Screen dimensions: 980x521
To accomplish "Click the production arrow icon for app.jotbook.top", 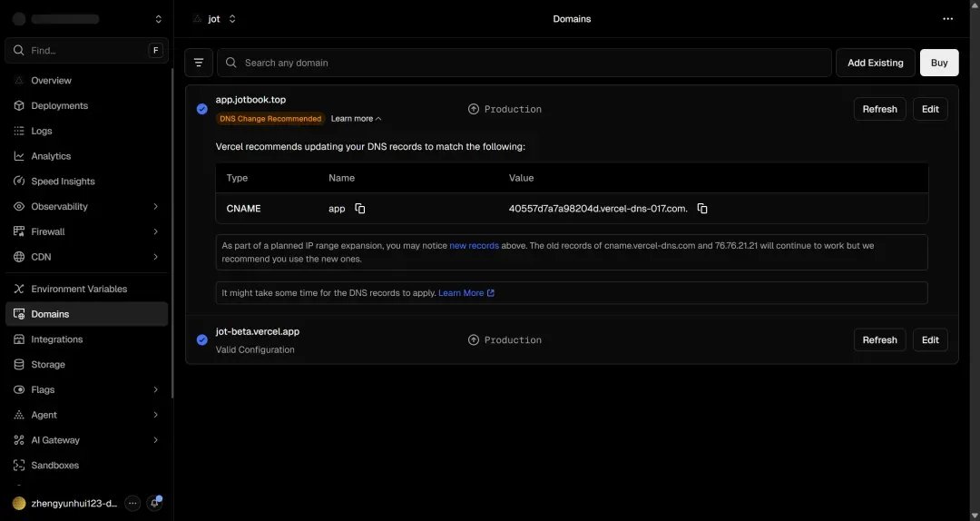I will pos(473,109).
